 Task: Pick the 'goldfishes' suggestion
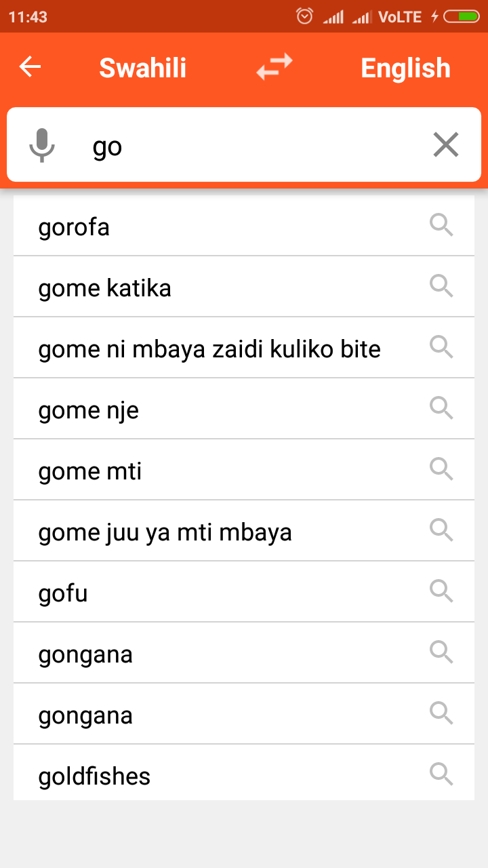pos(94,776)
